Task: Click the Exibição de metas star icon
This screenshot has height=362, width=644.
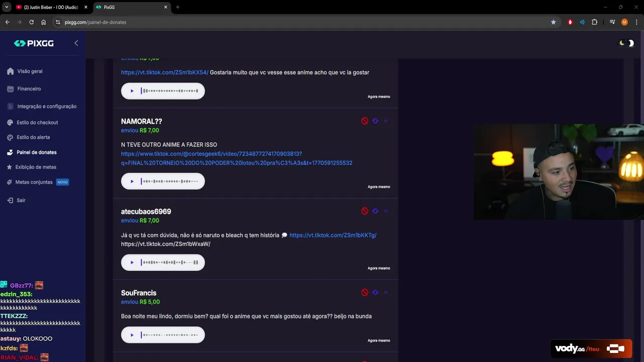Action: 10,167
